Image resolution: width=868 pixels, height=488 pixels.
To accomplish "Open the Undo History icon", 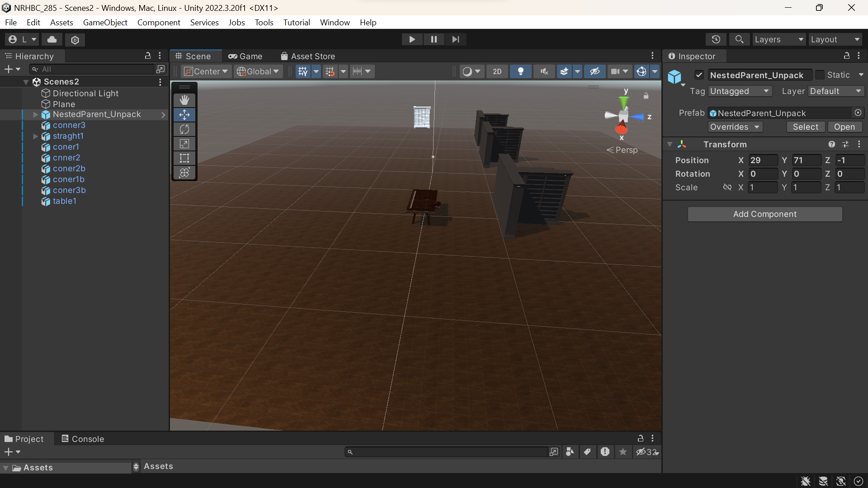I will 716,40.
